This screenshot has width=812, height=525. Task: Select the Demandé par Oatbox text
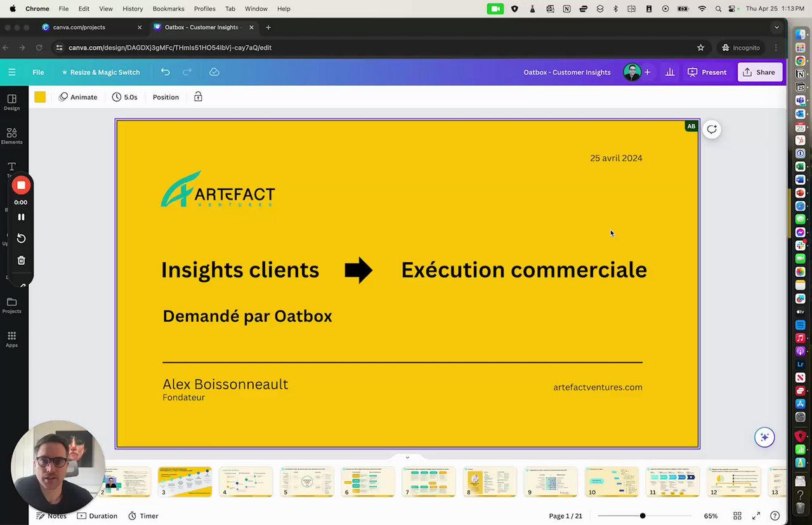pyautogui.click(x=247, y=316)
